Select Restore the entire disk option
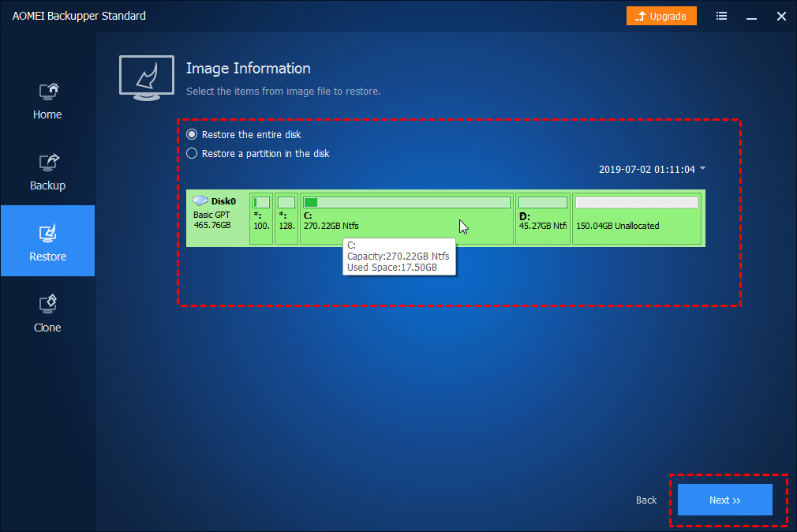 pyautogui.click(x=244, y=135)
